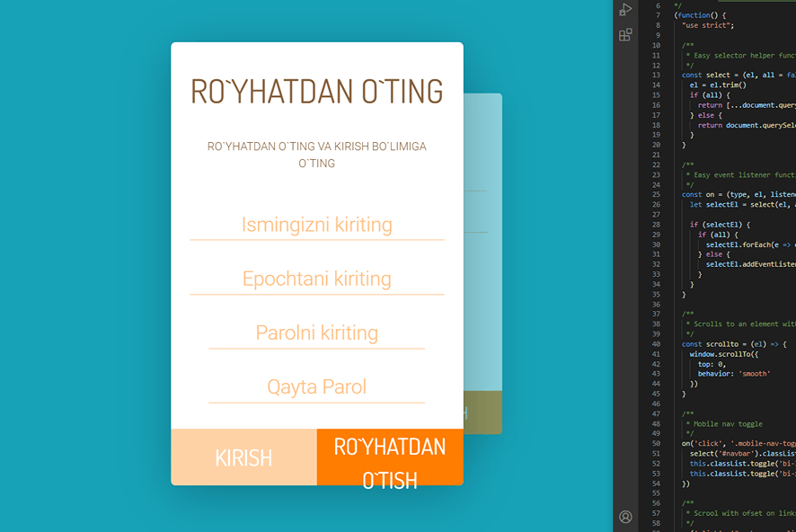The width and height of the screenshot is (796, 532).
Task: Click the olive button on the back card
Action: pyautogui.click(x=482, y=413)
